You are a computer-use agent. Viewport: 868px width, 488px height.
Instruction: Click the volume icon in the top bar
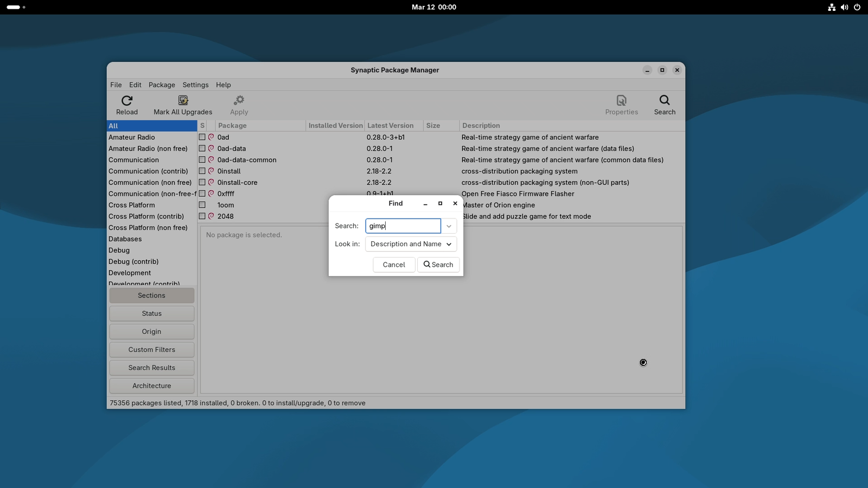[844, 7]
